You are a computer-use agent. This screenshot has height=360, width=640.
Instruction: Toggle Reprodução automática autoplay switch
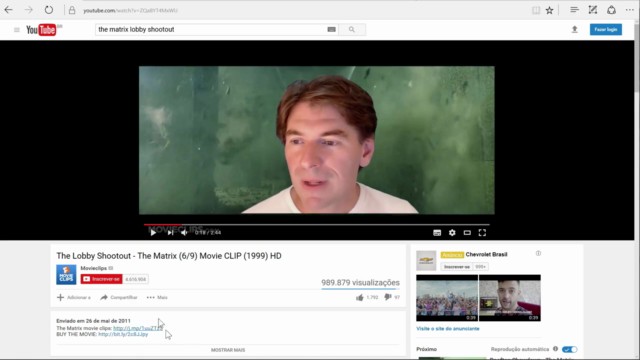pyautogui.click(x=569, y=349)
